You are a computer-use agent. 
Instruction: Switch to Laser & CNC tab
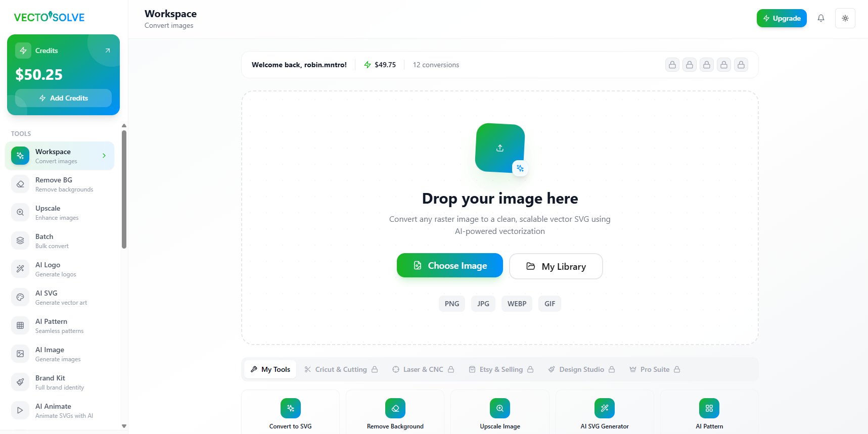pos(423,369)
